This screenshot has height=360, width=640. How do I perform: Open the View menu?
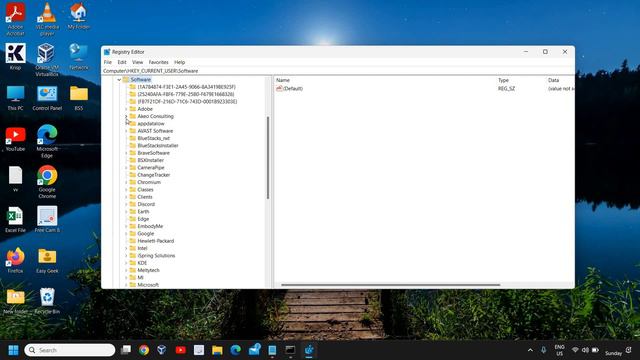(x=138, y=62)
